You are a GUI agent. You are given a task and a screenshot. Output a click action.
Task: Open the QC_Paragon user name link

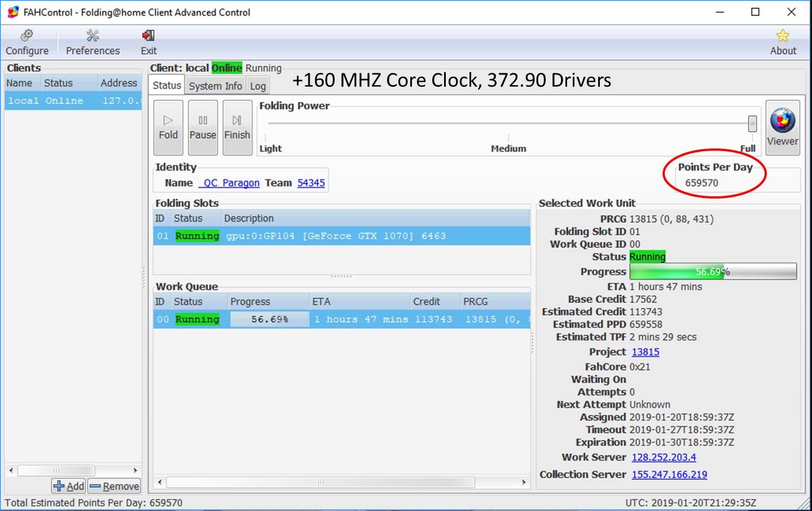[x=229, y=183]
